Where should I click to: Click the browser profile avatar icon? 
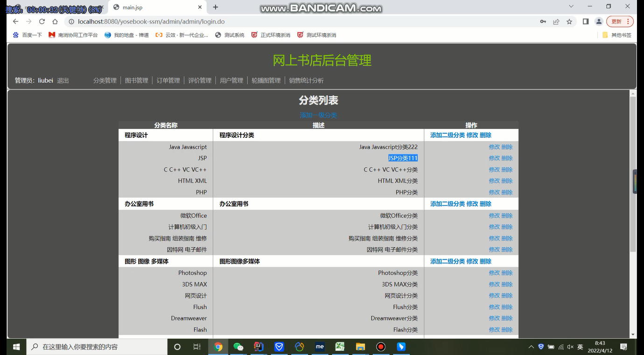point(599,21)
